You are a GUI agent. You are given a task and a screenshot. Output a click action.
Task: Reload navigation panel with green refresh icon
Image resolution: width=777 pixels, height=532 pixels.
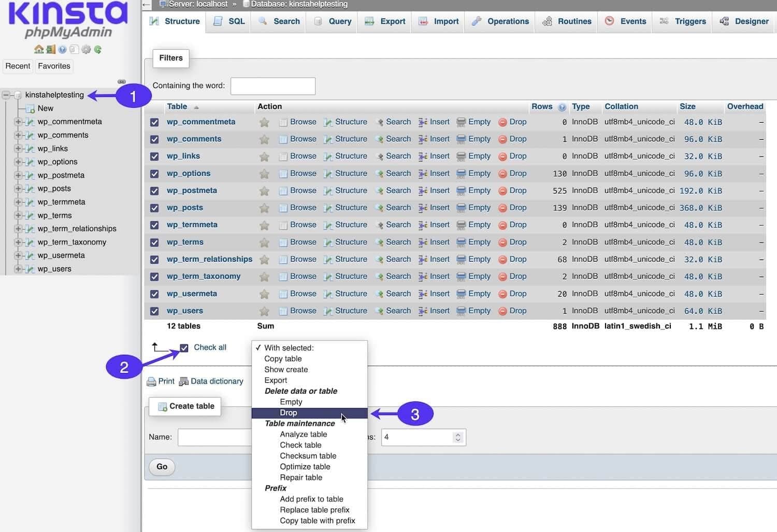tap(98, 49)
